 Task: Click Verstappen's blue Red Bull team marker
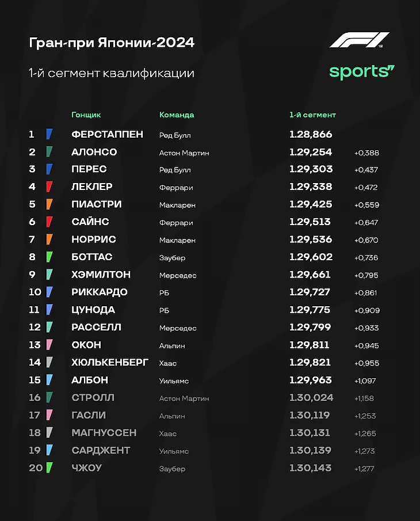(x=49, y=134)
